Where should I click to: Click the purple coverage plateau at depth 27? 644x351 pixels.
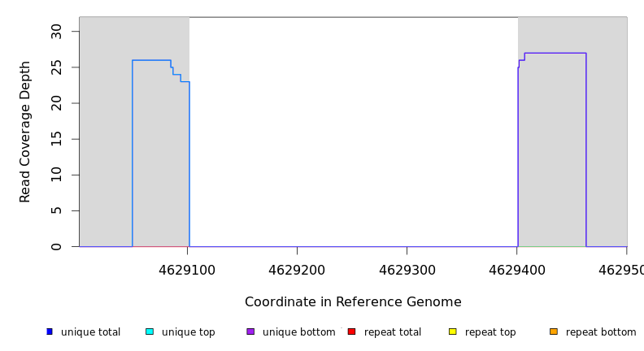pos(555,53)
